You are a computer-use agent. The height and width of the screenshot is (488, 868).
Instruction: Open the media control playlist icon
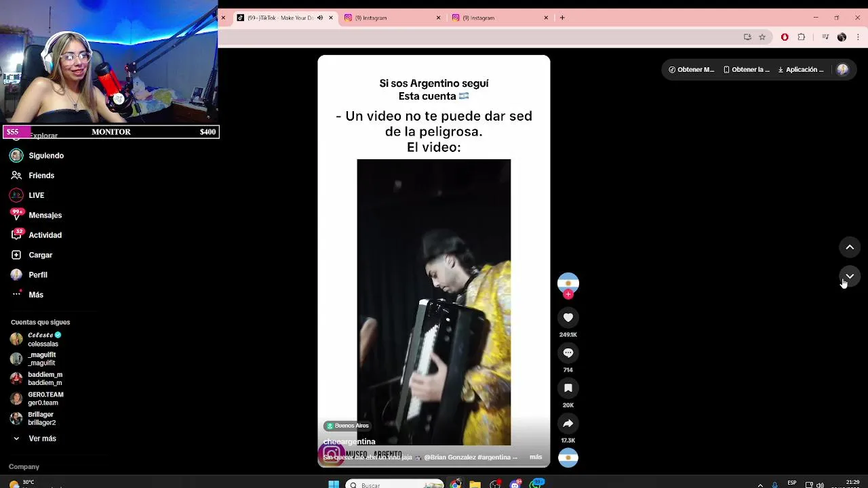825,37
